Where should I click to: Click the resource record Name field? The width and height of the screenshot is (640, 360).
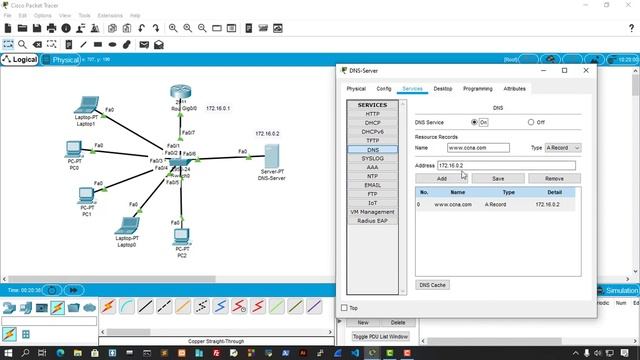click(478, 148)
